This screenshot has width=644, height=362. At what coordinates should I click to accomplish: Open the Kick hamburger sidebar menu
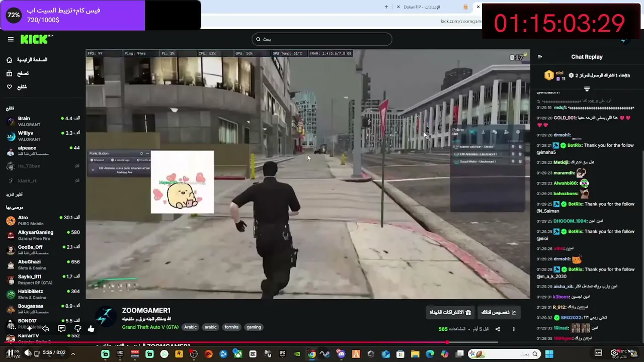11,39
